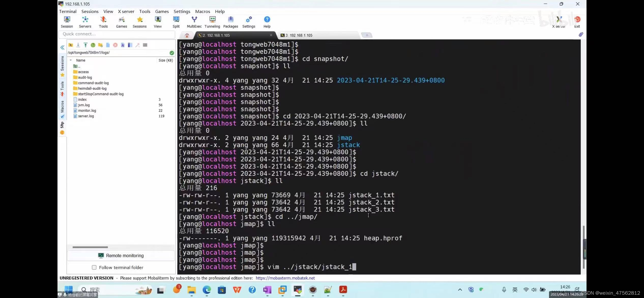Open the mobaxterm.mobatek.net link
The width and height of the screenshot is (644, 298).
coord(285,278)
